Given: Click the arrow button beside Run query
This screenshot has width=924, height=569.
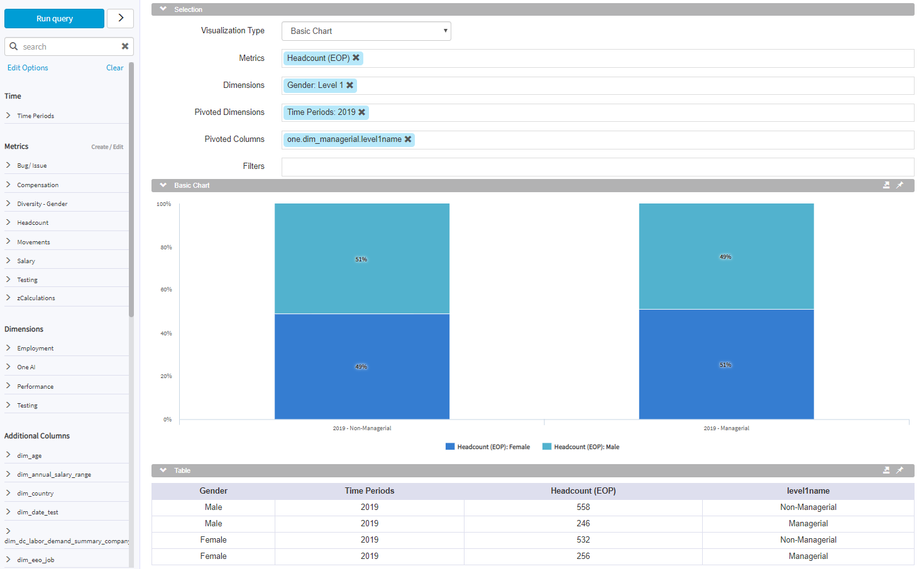Looking at the screenshot, I should tap(120, 18).
